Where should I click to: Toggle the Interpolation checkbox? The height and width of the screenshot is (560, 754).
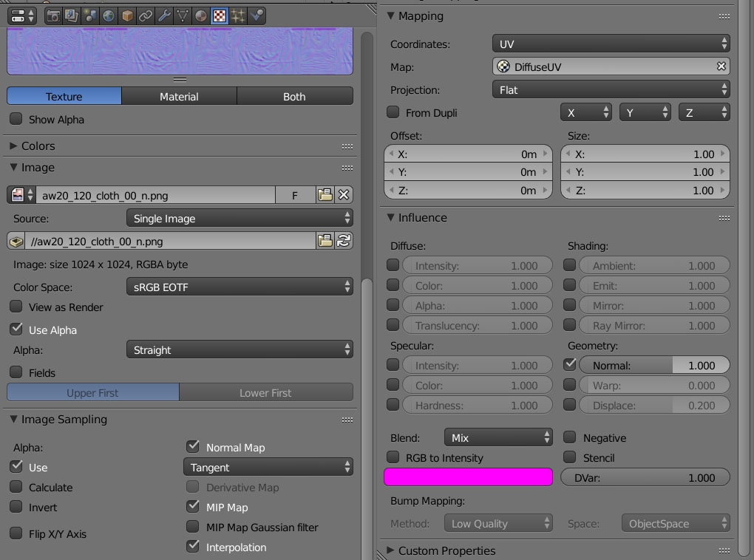pos(193,546)
